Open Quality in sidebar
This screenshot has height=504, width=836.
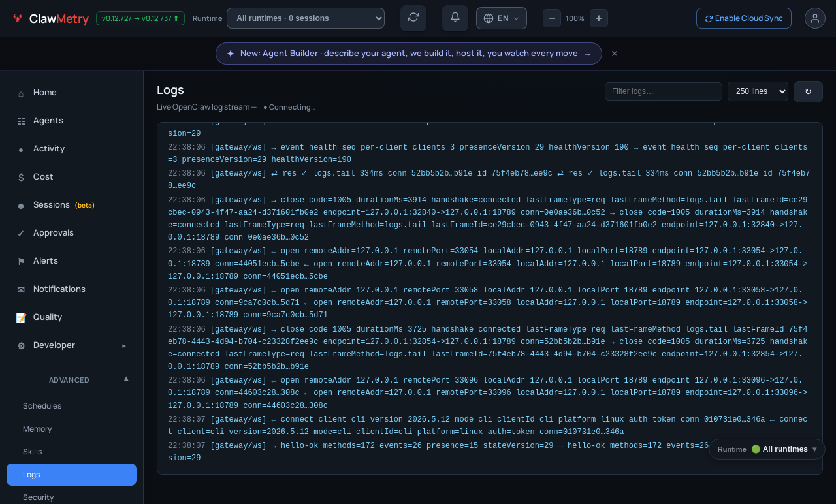(72, 317)
